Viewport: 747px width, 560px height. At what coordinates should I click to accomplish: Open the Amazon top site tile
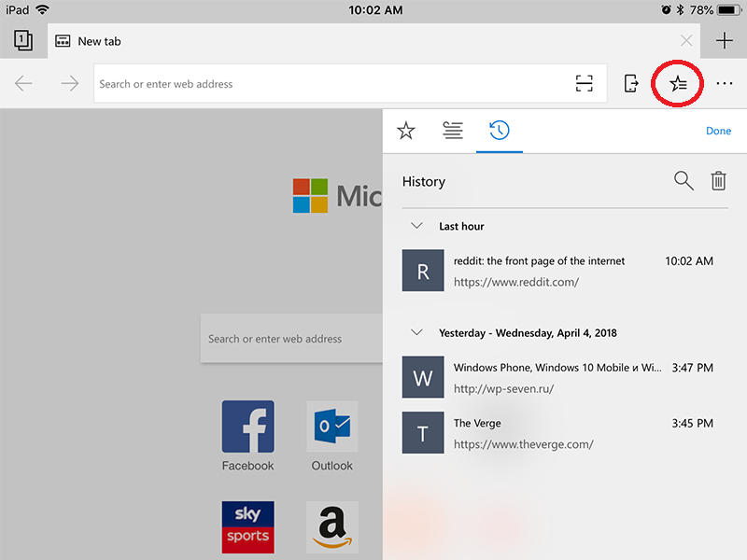332,527
